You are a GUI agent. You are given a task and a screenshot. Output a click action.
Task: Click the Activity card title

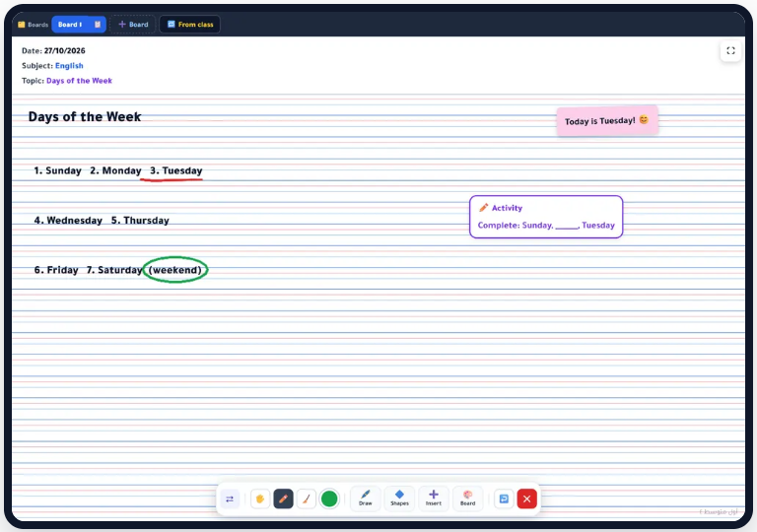pos(507,208)
